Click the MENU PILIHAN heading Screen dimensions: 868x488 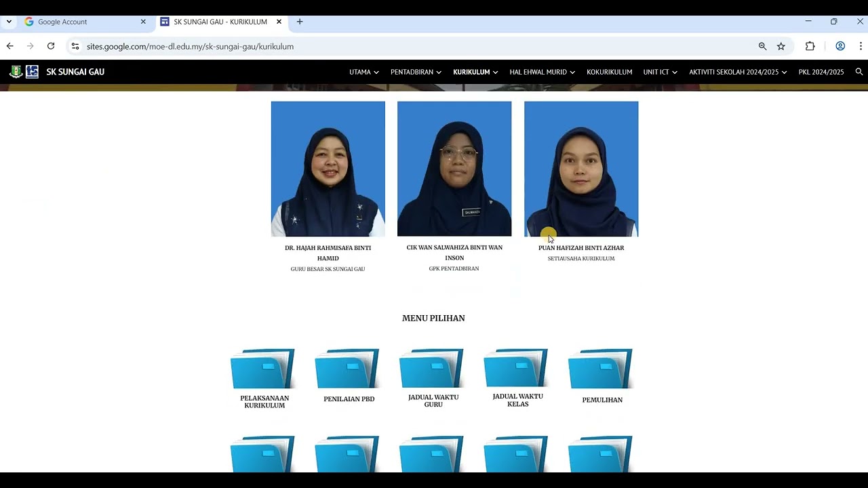(x=433, y=318)
